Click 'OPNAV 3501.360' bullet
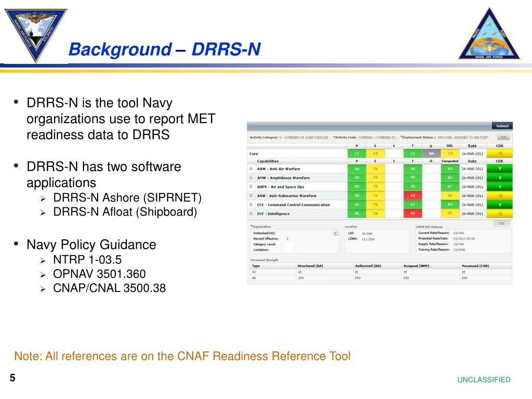This screenshot has width=532, height=399. click(99, 274)
